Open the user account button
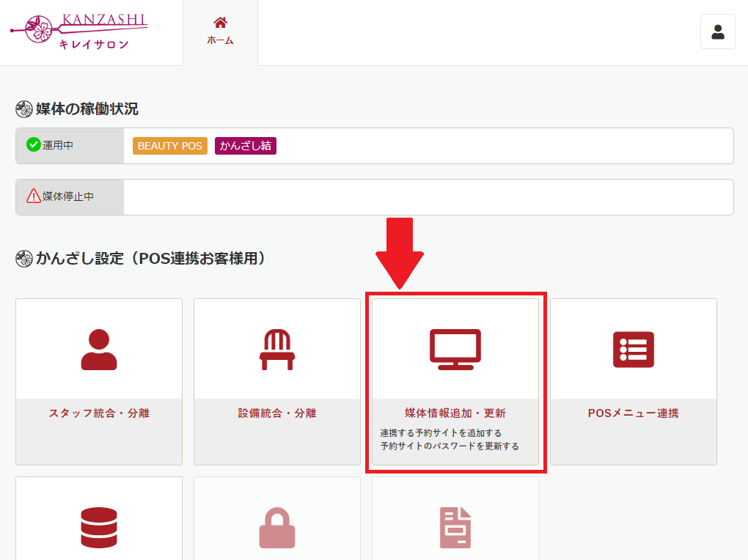 pyautogui.click(x=717, y=32)
